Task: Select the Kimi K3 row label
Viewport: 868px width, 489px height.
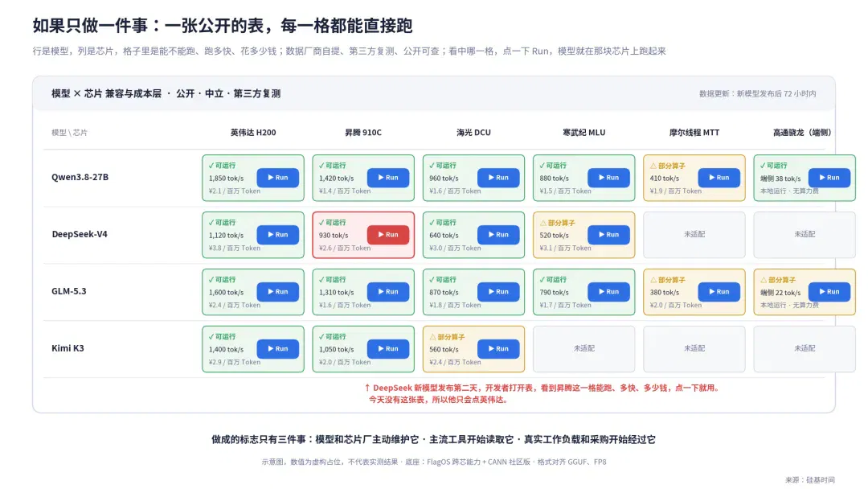Action: coord(68,348)
